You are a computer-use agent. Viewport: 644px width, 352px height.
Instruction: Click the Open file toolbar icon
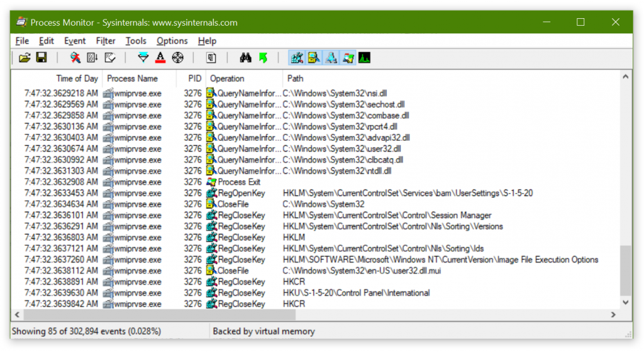pos(25,58)
